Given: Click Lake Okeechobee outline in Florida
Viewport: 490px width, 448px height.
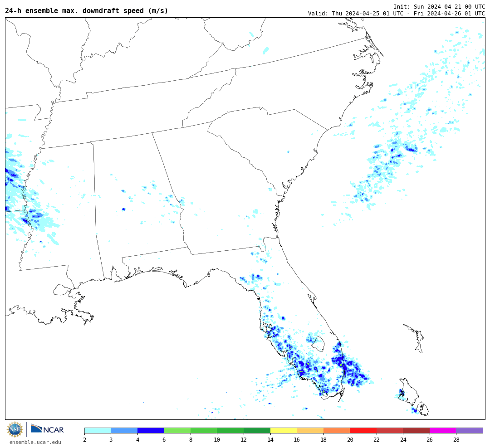Looking at the screenshot, I should click(x=319, y=344).
